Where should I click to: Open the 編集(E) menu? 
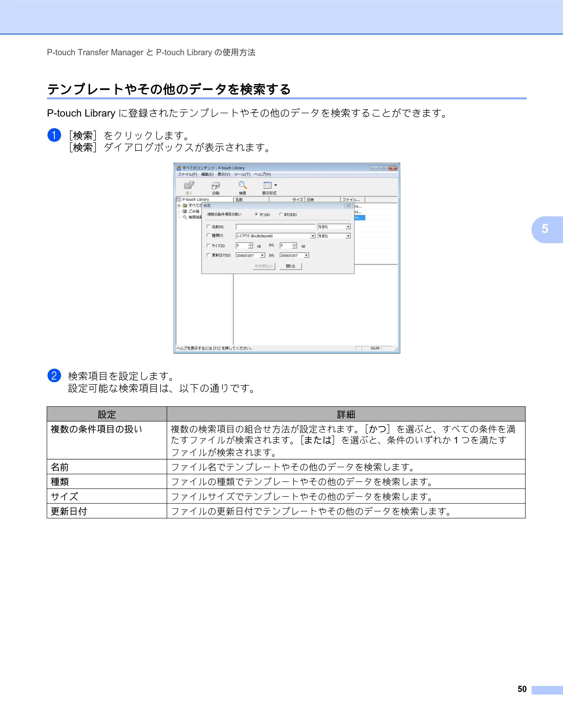(x=207, y=174)
